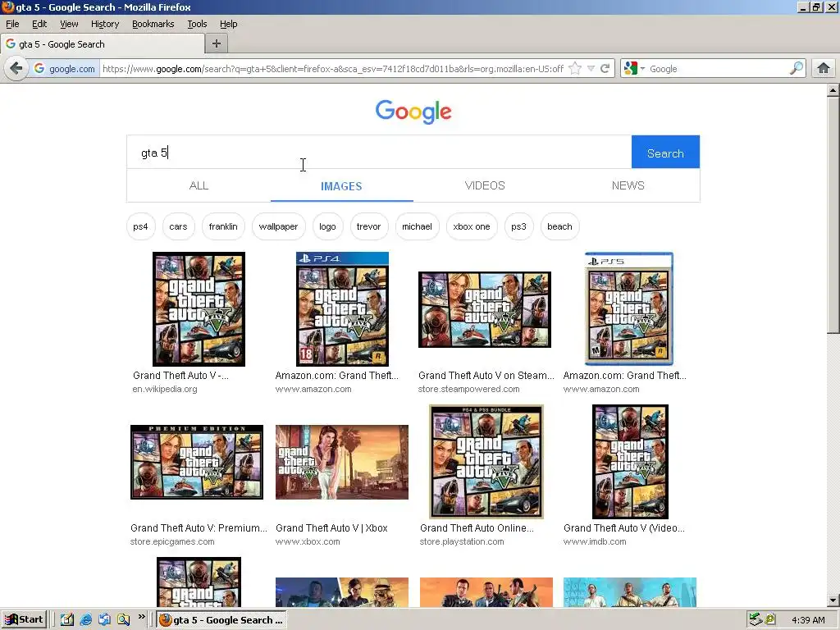The height and width of the screenshot is (630, 840).
Task: Click the search bar magnifier icon
Action: coord(797,69)
